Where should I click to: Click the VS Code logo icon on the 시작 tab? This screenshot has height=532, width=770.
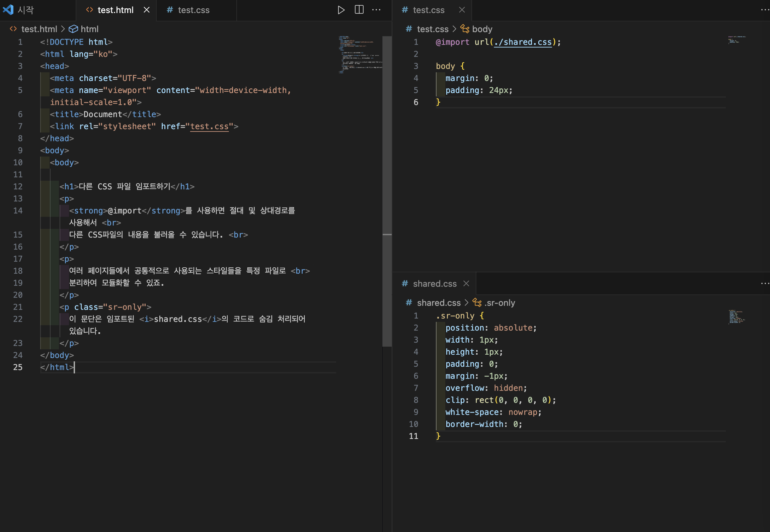[8, 10]
